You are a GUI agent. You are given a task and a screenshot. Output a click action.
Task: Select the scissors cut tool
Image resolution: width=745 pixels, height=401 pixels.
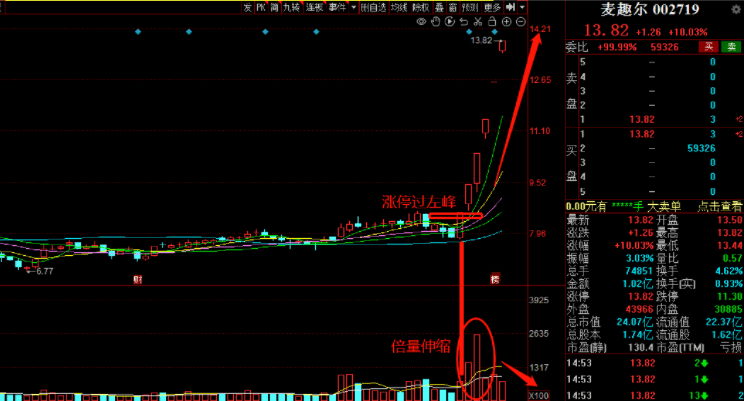(x=479, y=21)
